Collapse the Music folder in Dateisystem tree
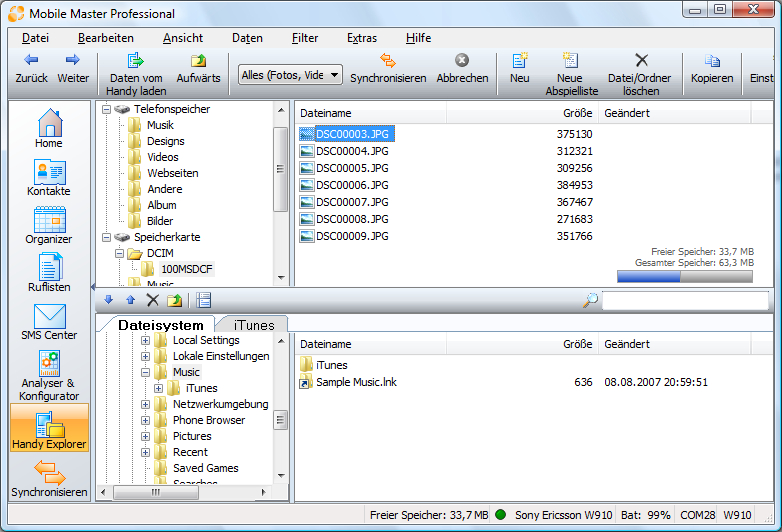 pos(146,372)
